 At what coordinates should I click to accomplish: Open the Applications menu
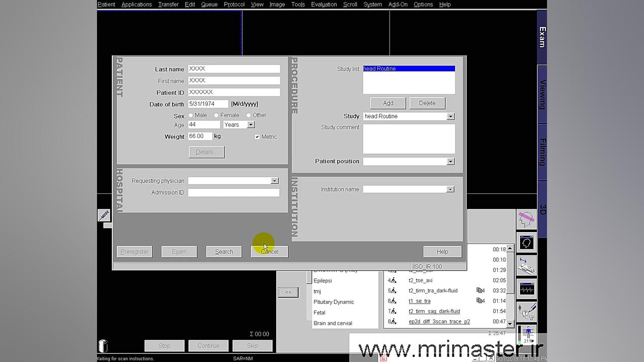pyautogui.click(x=137, y=5)
